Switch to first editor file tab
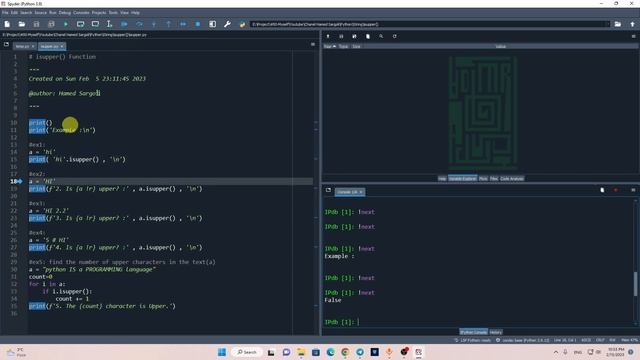Image resolution: width=640 pixels, height=360 pixels. tap(24, 47)
